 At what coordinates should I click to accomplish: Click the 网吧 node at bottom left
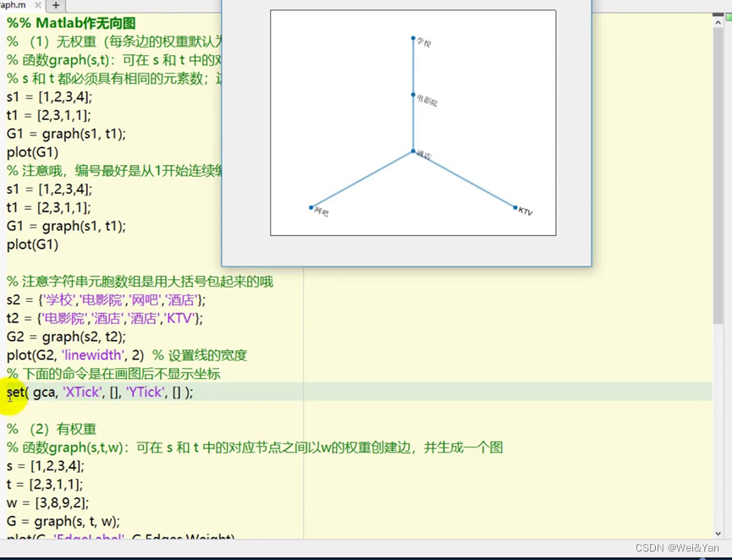coord(311,207)
